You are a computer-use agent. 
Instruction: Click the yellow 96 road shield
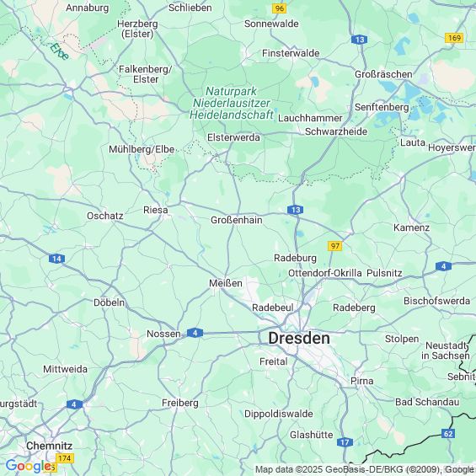[x=280, y=8]
